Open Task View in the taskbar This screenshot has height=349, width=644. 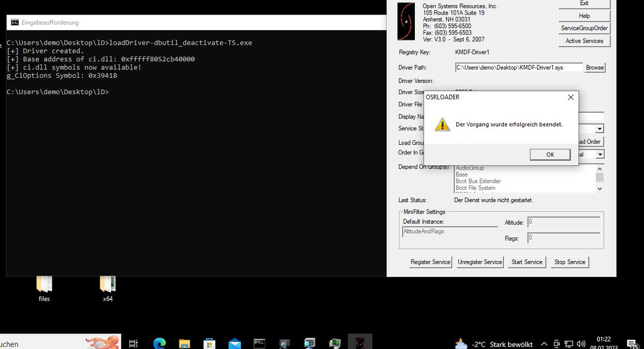[134, 343]
